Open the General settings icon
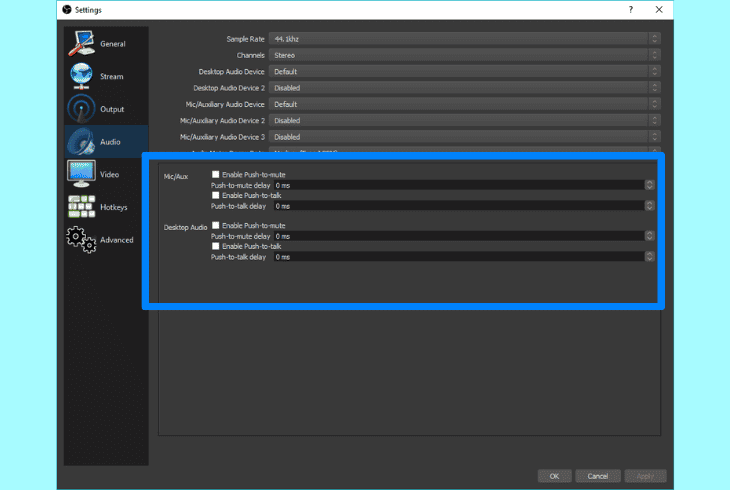This screenshot has height=490, width=730. (81, 43)
